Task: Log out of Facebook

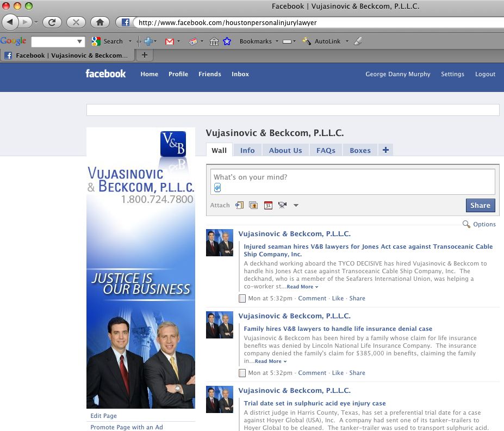Action: point(485,74)
